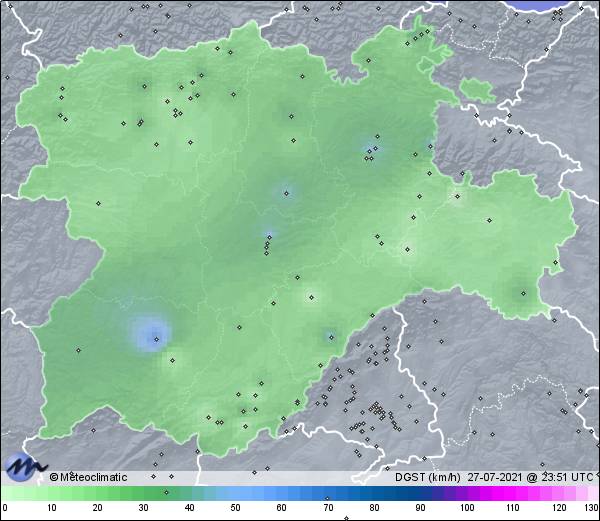
Task: Click the 10 label on the gust scale
Action: [52, 508]
